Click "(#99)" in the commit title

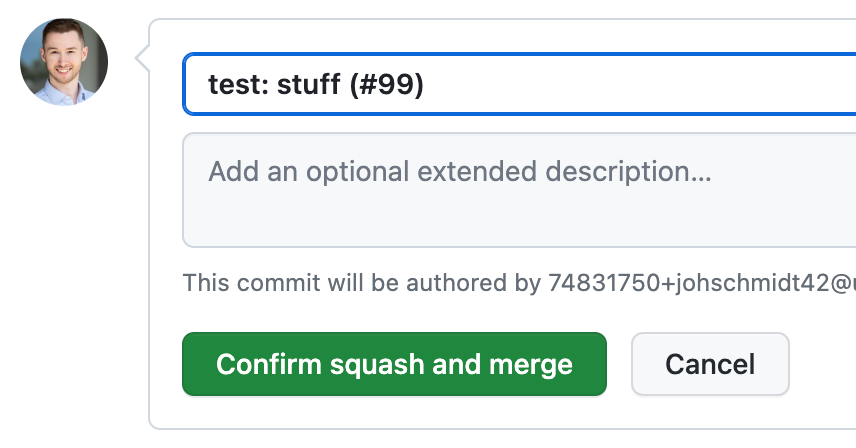(387, 85)
